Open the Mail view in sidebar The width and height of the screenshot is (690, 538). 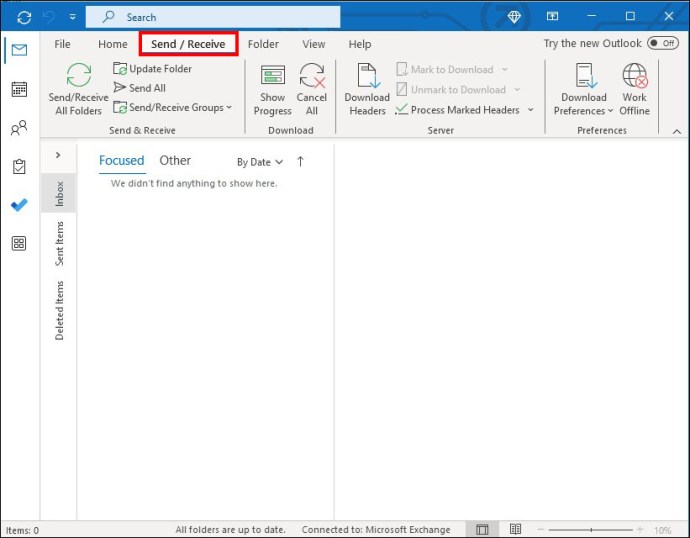coord(19,50)
